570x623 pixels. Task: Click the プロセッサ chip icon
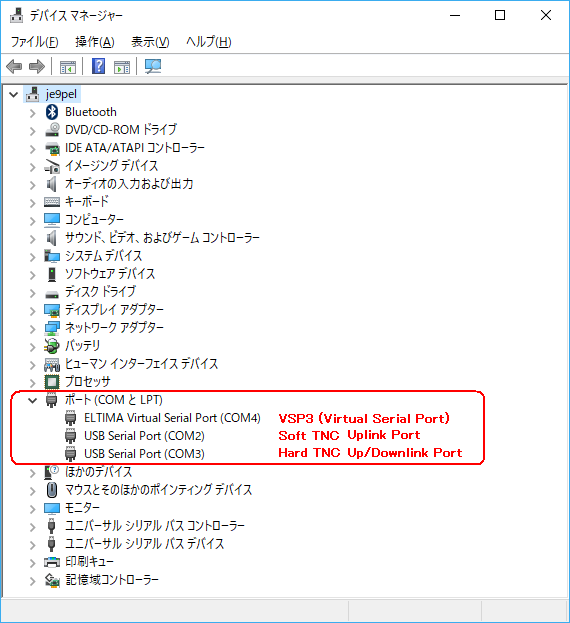(52, 382)
